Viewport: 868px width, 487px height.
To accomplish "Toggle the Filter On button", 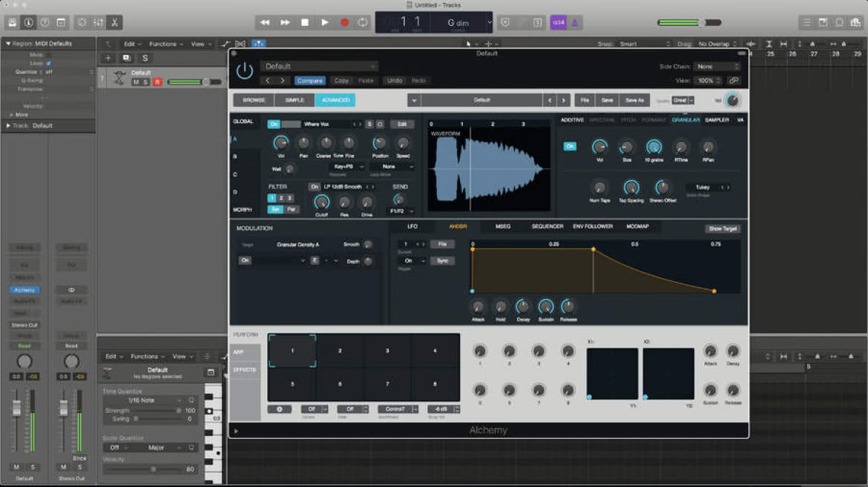I will pyautogui.click(x=315, y=187).
